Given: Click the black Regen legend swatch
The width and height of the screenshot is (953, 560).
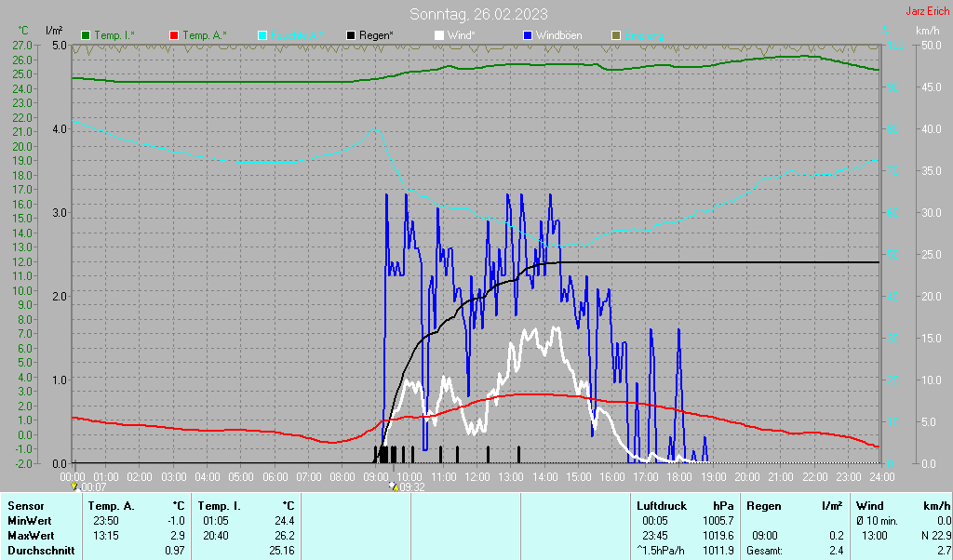Looking at the screenshot, I should 351,35.
